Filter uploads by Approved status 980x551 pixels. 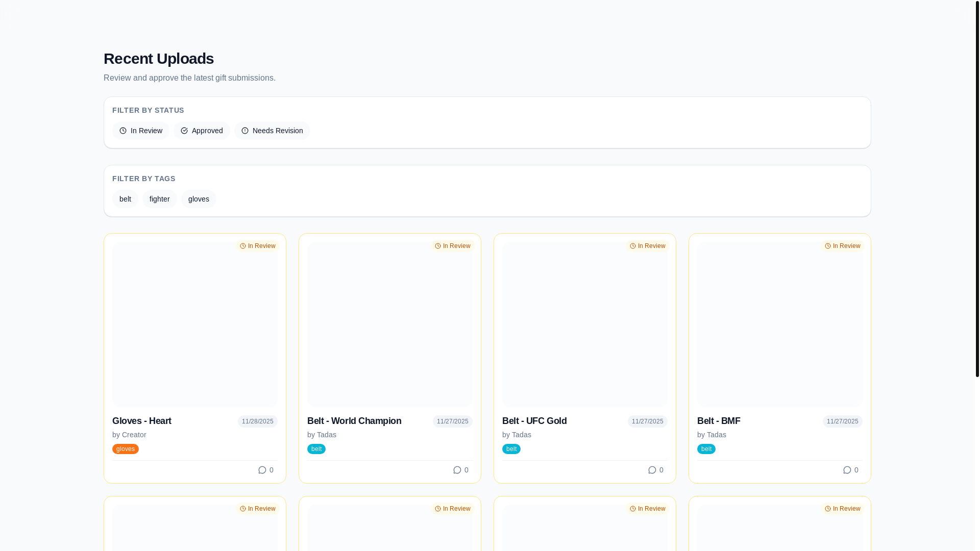click(202, 131)
